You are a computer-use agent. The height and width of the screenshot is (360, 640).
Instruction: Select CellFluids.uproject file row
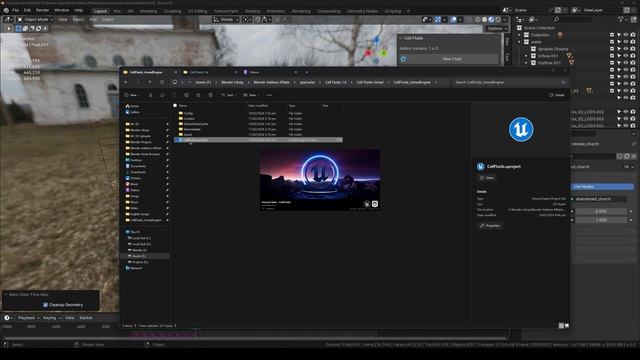click(258, 140)
